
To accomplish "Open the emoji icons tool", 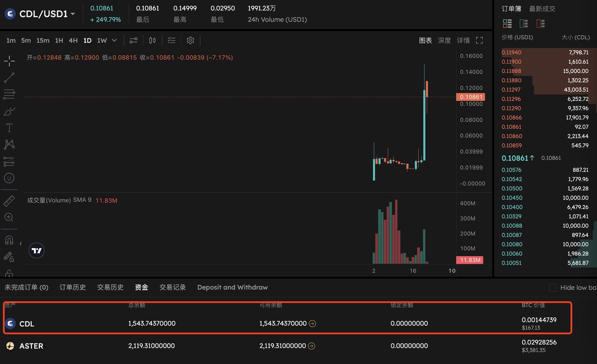I will (x=9, y=178).
